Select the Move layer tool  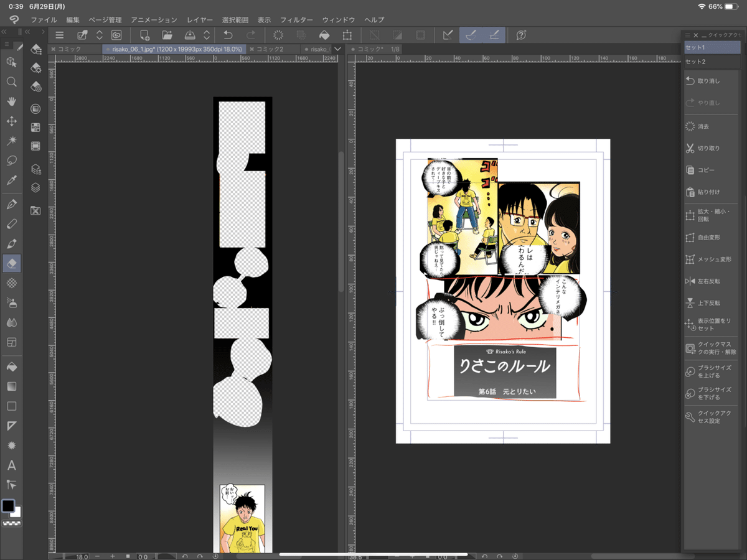(11, 121)
